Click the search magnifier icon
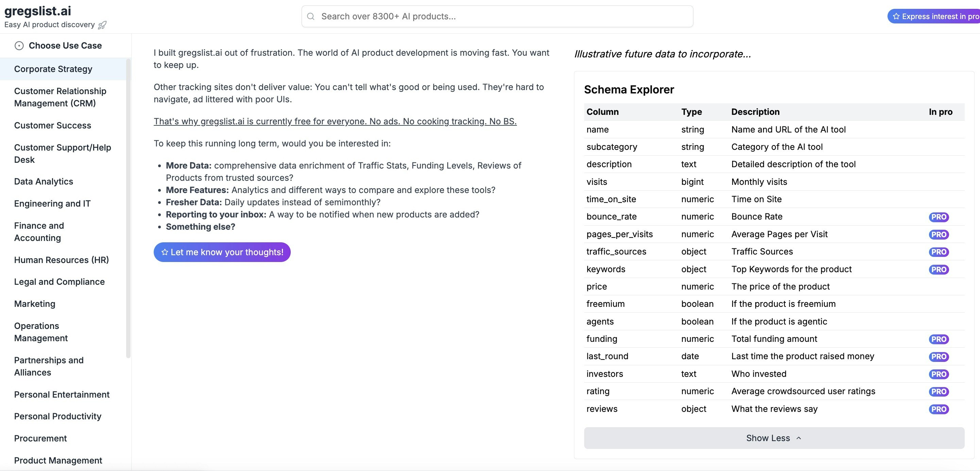Screen dimensions: 980x471 click(310, 16)
